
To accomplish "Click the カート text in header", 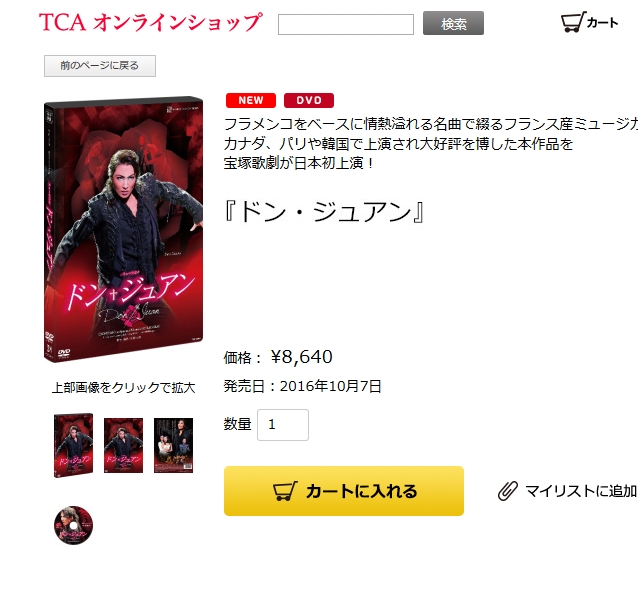I will coord(603,22).
